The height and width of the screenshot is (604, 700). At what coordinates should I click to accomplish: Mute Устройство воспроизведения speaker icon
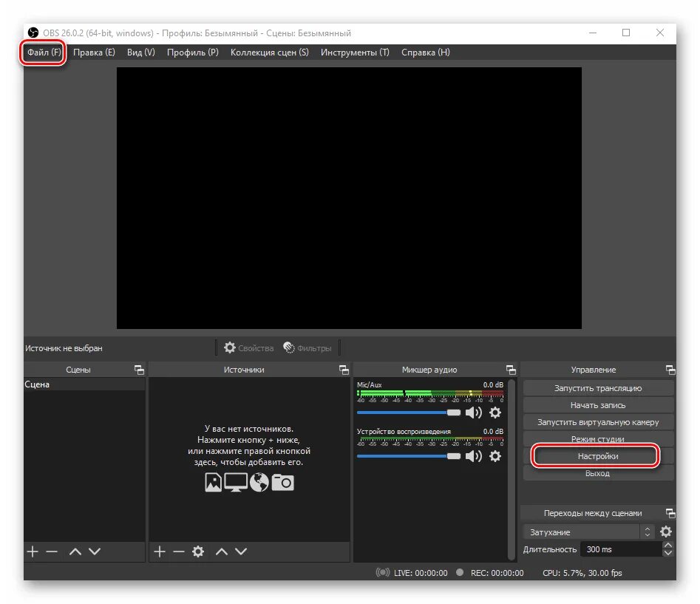[473, 456]
